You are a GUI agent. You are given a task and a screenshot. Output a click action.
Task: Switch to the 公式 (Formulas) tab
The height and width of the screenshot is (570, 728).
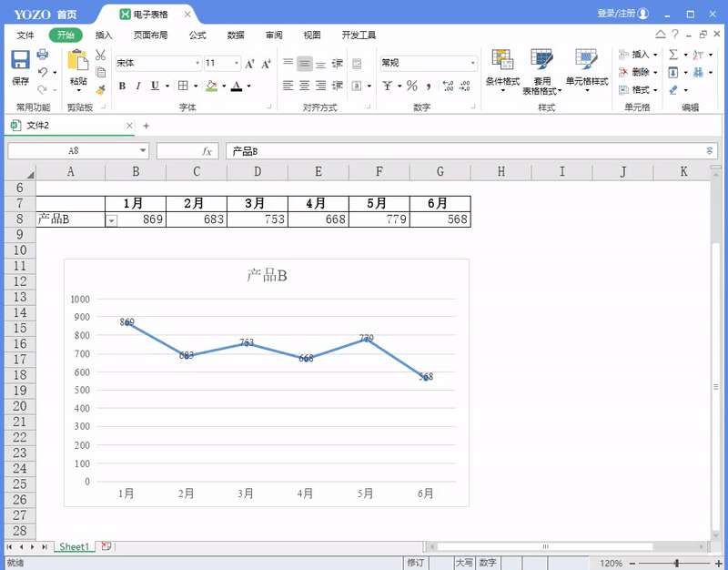[x=197, y=36]
